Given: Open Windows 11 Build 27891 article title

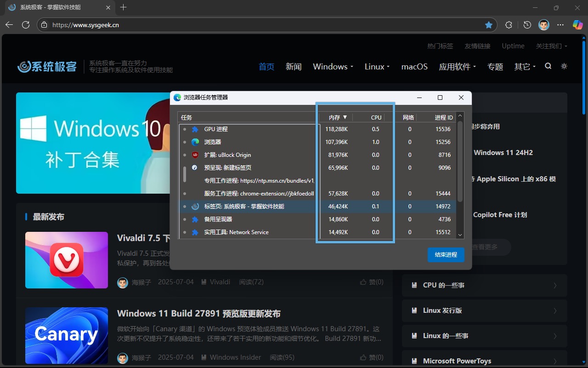Looking at the screenshot, I should coord(199,314).
